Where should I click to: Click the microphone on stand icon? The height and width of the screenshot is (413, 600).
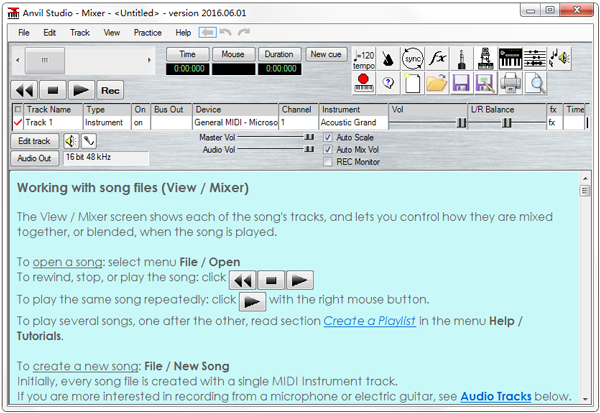pyautogui.click(x=486, y=59)
